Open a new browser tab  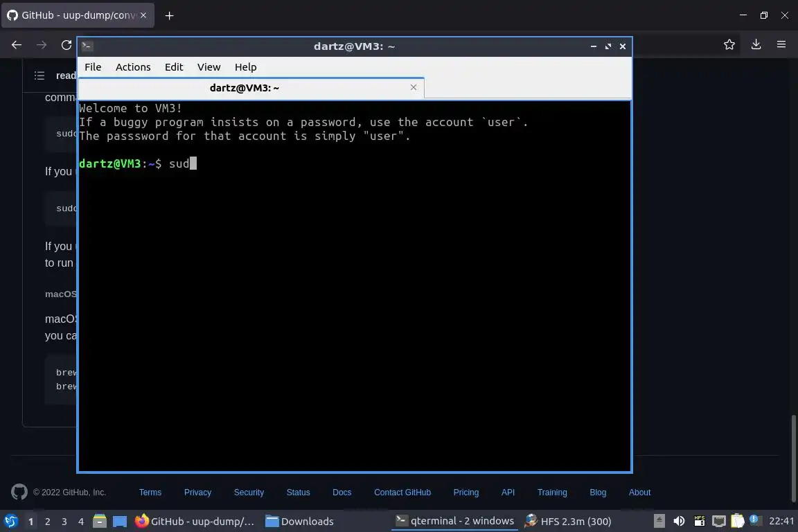coord(170,16)
